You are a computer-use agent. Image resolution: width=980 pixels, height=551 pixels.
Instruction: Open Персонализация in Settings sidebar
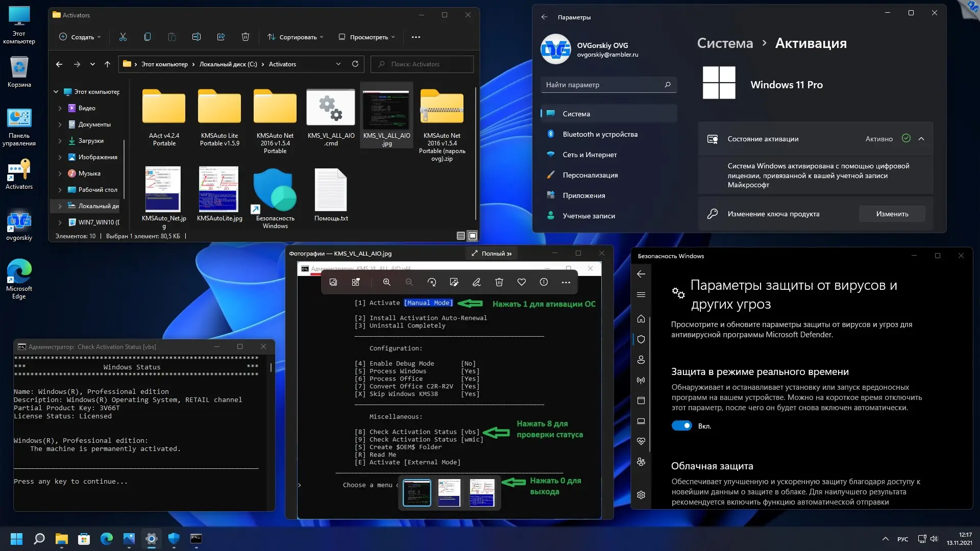[x=590, y=175]
